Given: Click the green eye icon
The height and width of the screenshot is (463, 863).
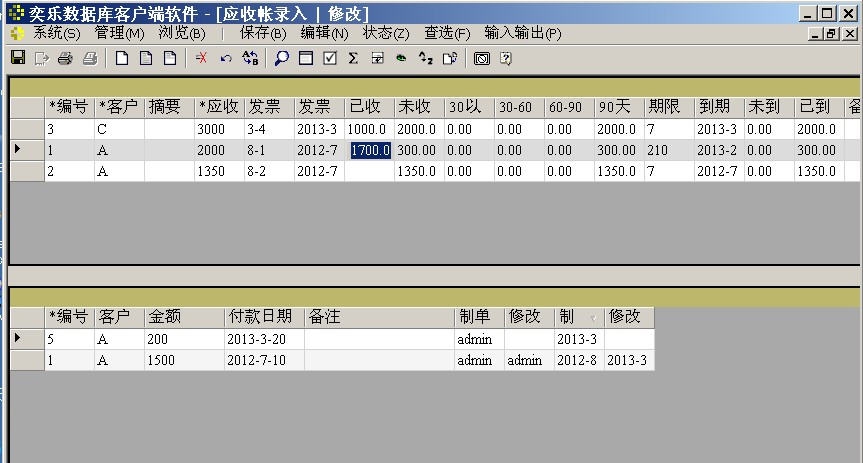Looking at the screenshot, I should (x=402, y=58).
